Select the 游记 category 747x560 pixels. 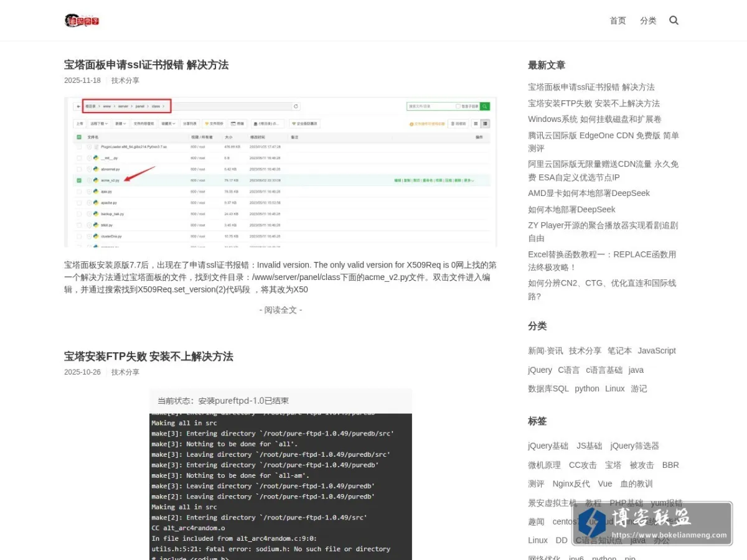(x=639, y=389)
